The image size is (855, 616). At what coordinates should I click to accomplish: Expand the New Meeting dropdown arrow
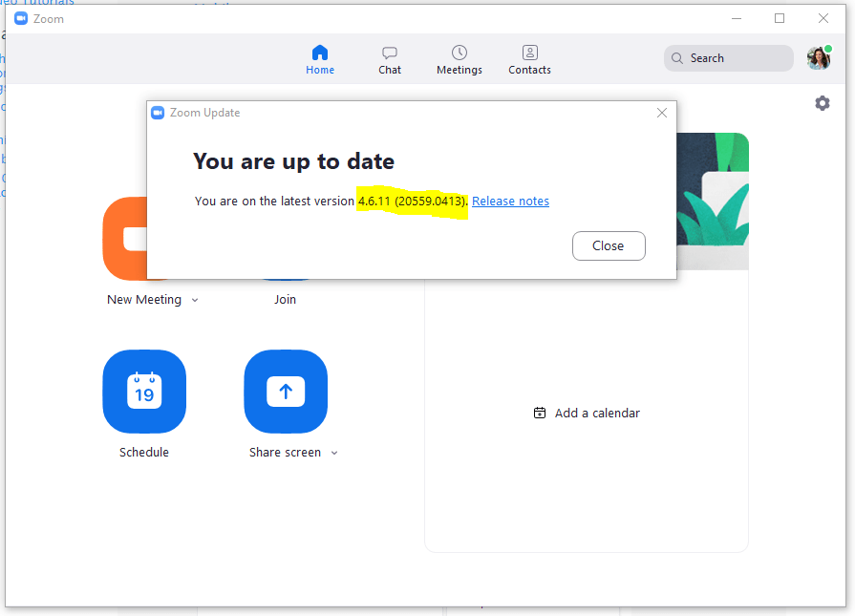pyautogui.click(x=194, y=299)
